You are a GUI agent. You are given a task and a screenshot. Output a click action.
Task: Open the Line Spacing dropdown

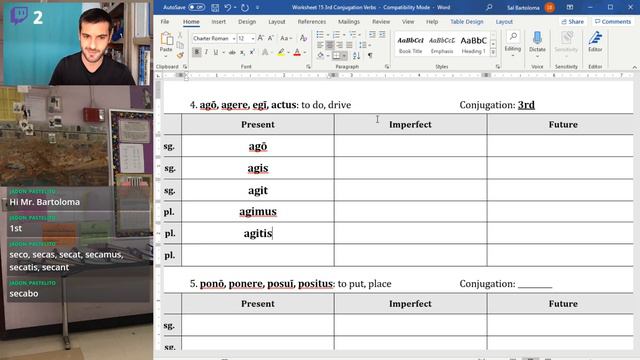click(363, 45)
